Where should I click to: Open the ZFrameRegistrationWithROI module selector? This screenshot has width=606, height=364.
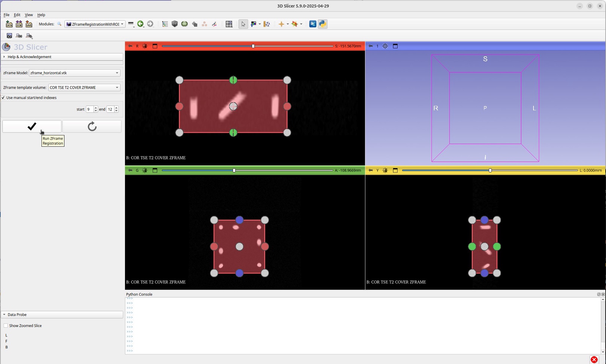click(95, 24)
